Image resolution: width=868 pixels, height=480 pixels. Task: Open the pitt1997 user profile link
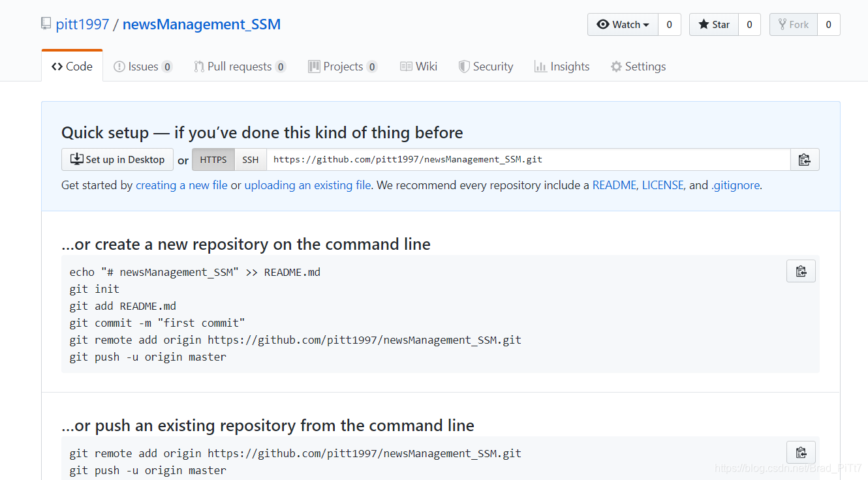(x=82, y=25)
